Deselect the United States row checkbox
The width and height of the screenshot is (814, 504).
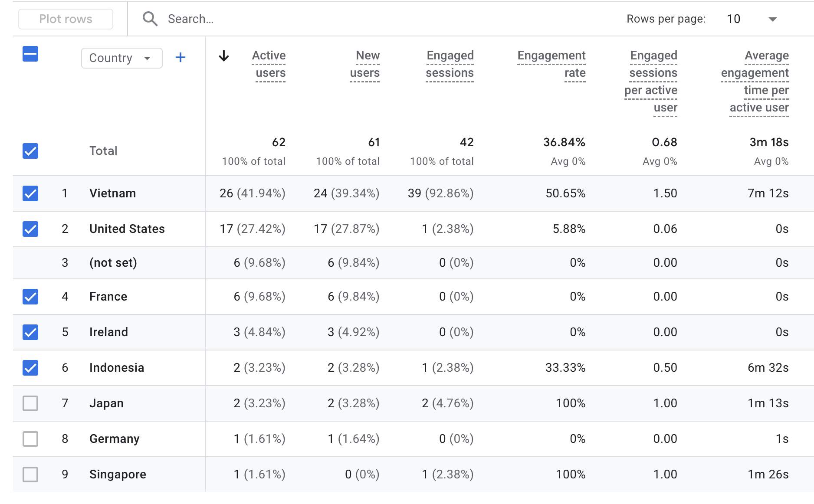(30, 229)
